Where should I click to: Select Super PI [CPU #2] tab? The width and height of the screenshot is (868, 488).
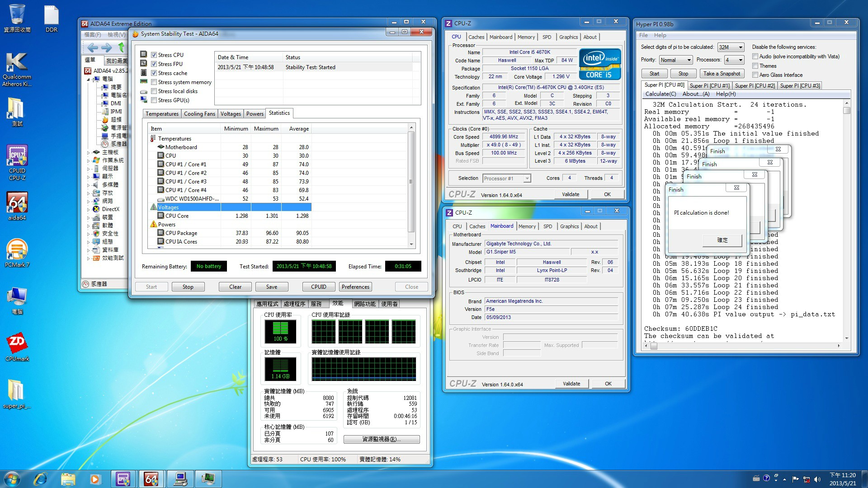pos(755,86)
